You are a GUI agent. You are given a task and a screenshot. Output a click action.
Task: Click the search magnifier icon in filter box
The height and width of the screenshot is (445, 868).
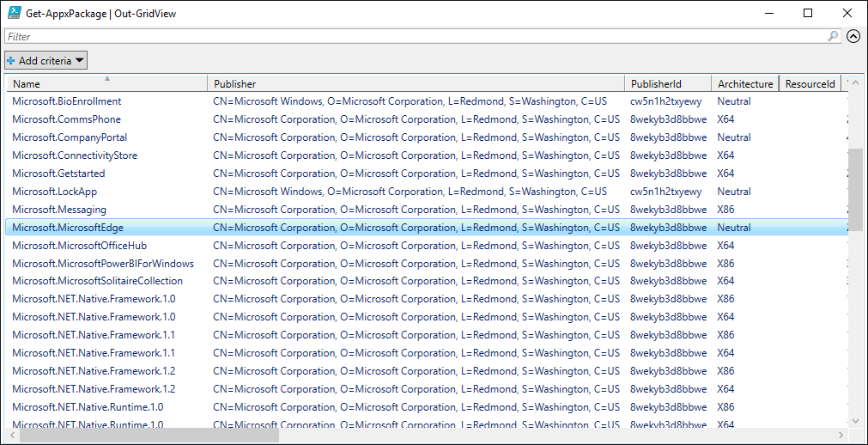(833, 36)
